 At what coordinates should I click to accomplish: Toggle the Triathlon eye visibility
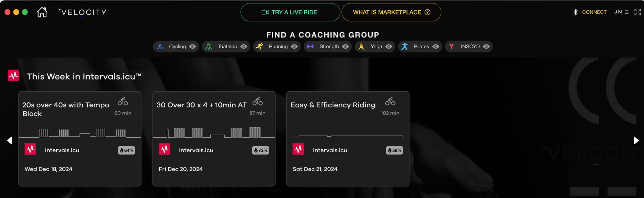click(x=244, y=47)
